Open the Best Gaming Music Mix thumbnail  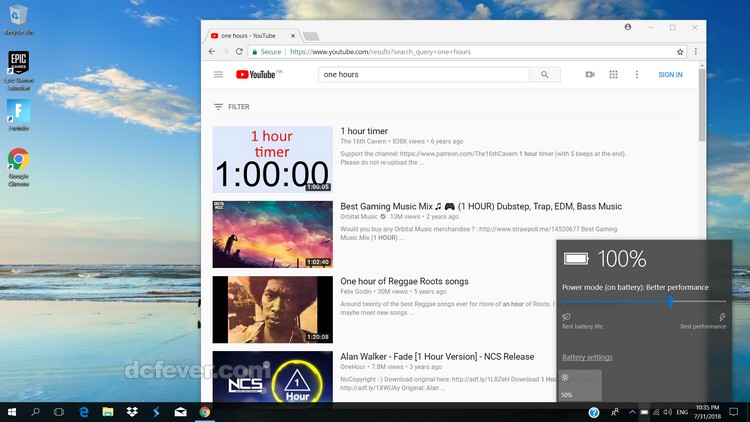tap(273, 234)
